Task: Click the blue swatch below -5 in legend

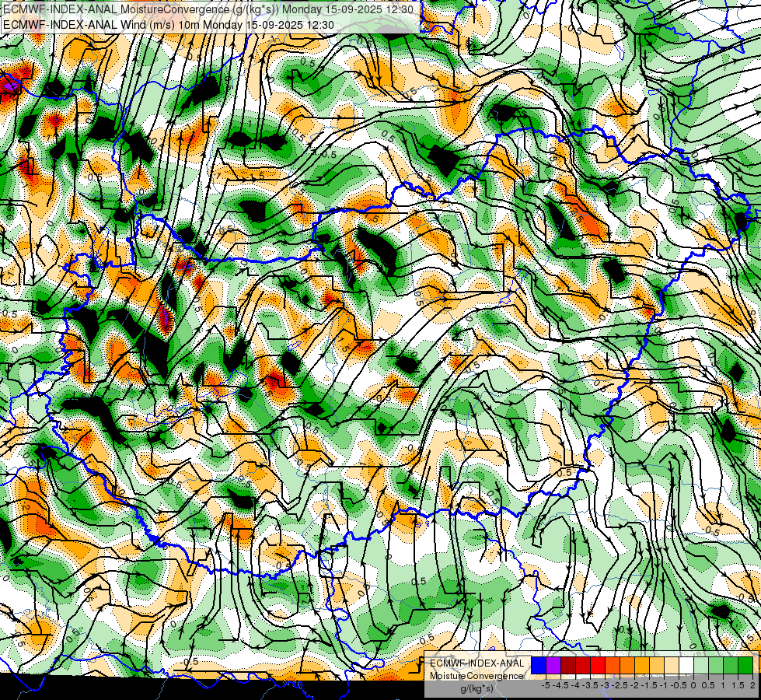Action: [539, 666]
